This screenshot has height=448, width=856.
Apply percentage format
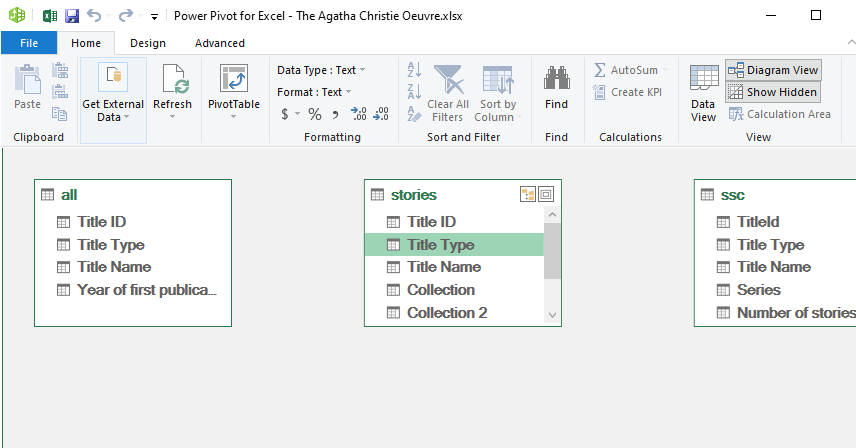coord(315,114)
